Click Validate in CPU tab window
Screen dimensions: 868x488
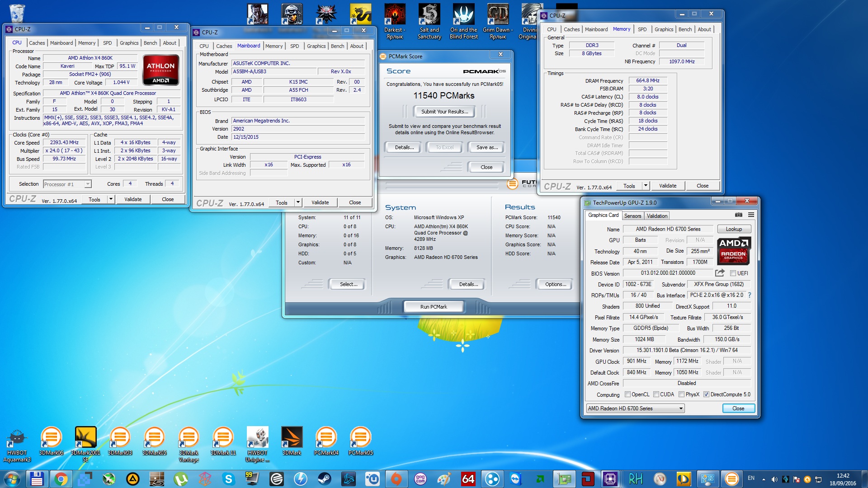[133, 199]
